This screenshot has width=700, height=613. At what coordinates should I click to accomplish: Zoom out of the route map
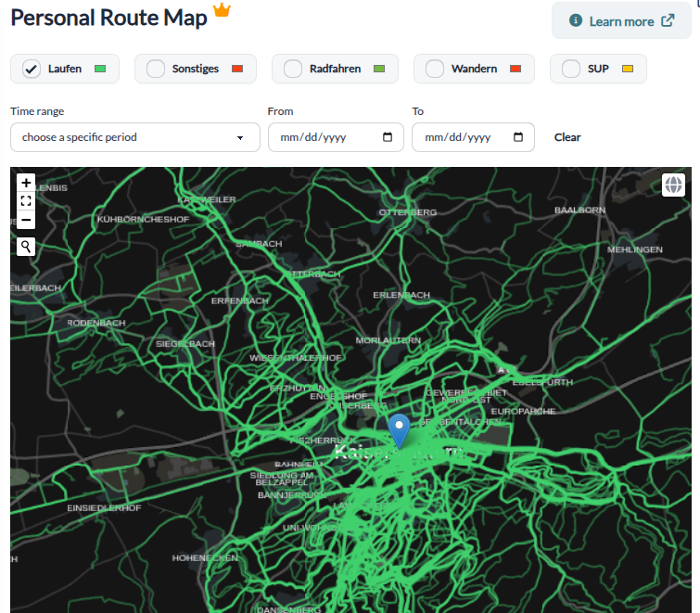coord(26,220)
